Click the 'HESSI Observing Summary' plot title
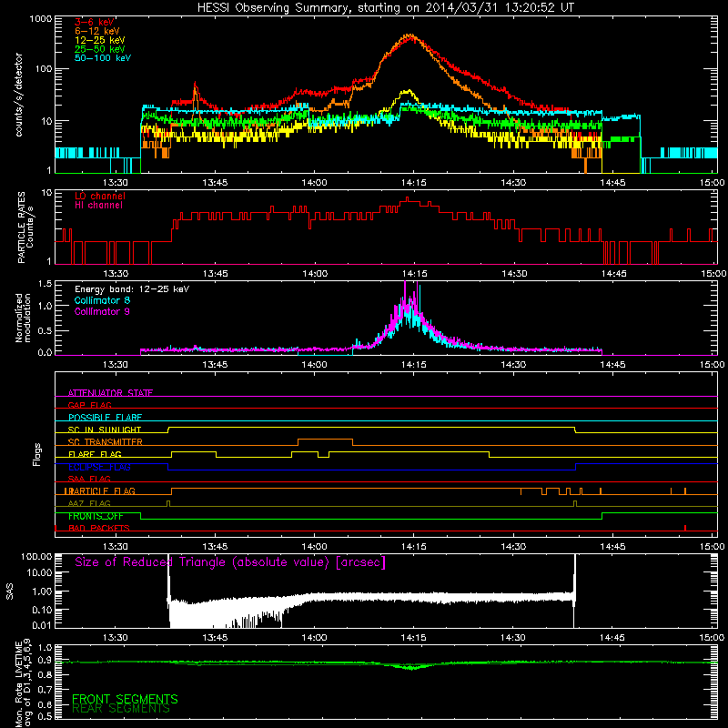This screenshot has height=728, width=728. point(386,8)
